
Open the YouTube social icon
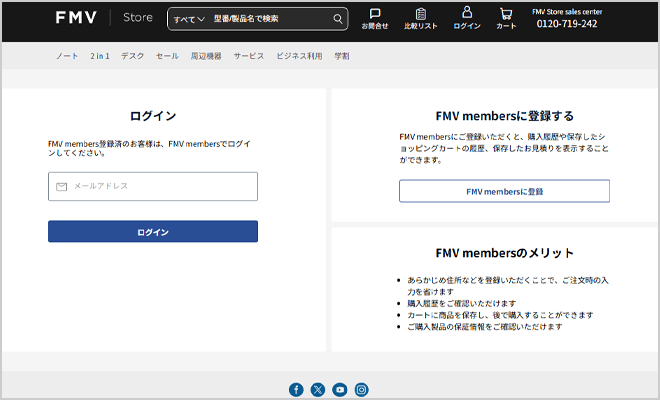click(340, 389)
